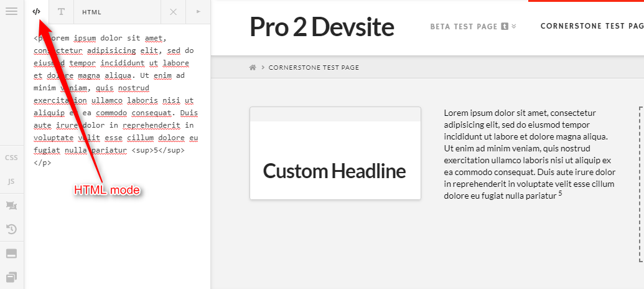Close the HTML editor with X icon

(174, 12)
